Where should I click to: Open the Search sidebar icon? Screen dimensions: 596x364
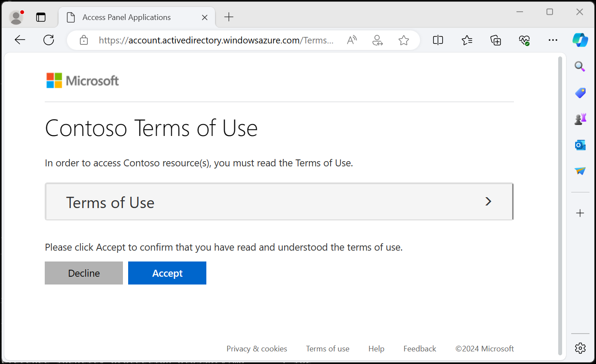coord(580,66)
